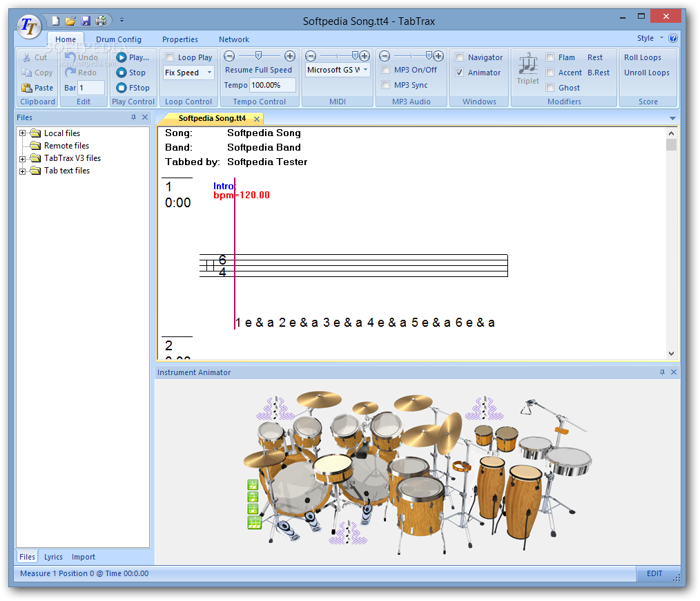
Task: Create a new file from quick access toolbar
Action: [55, 21]
